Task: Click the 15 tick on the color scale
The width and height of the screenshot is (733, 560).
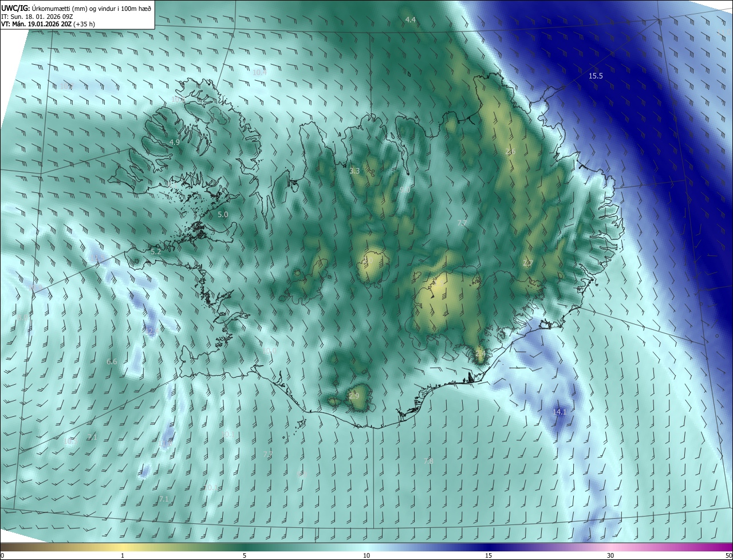Action: click(x=488, y=556)
